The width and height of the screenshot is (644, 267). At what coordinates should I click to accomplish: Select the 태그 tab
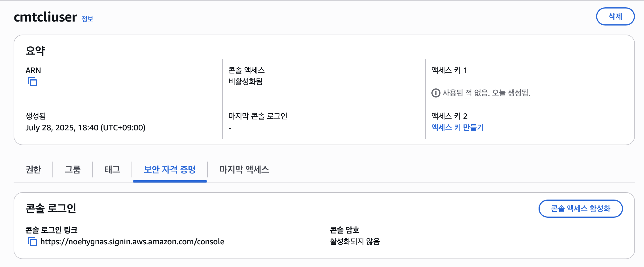(112, 169)
